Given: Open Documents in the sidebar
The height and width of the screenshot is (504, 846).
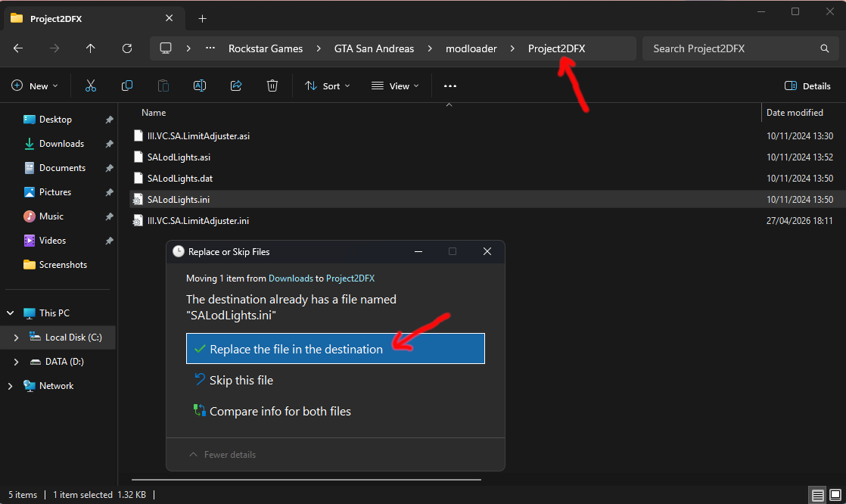Looking at the screenshot, I should pyautogui.click(x=62, y=168).
